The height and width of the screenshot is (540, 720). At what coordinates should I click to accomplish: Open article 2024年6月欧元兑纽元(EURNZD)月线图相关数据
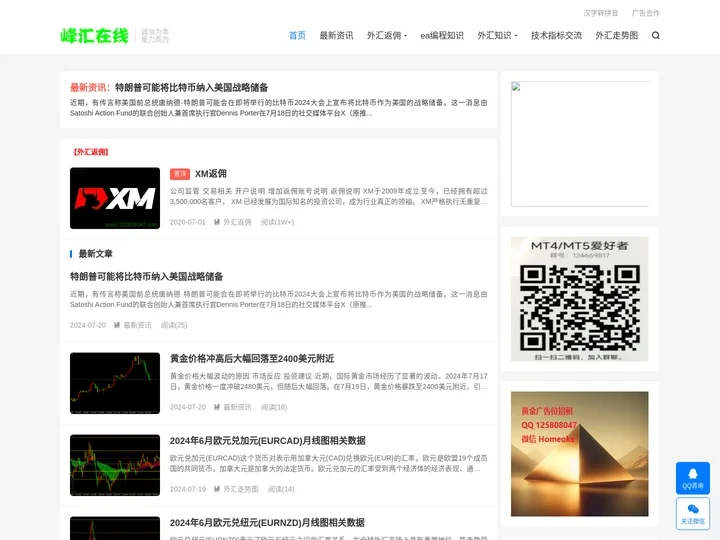coord(267,523)
